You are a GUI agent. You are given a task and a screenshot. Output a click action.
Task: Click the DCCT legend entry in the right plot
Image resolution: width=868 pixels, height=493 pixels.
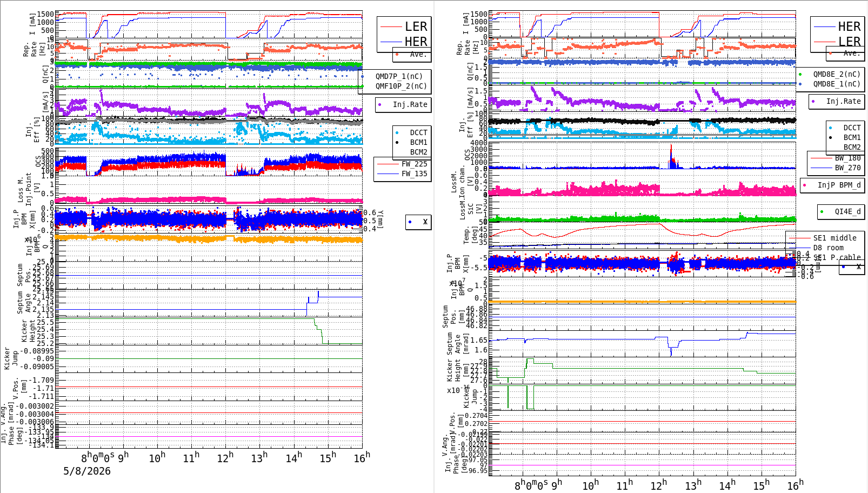point(852,128)
